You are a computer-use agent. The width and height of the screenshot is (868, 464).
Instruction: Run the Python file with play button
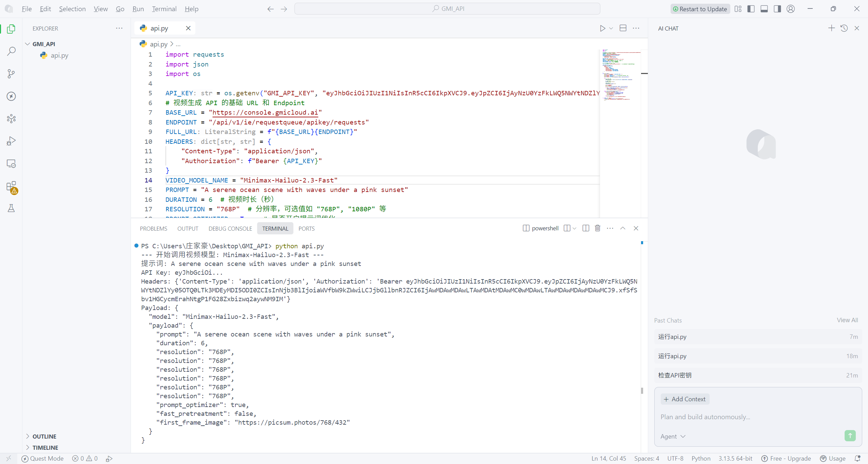tap(602, 28)
